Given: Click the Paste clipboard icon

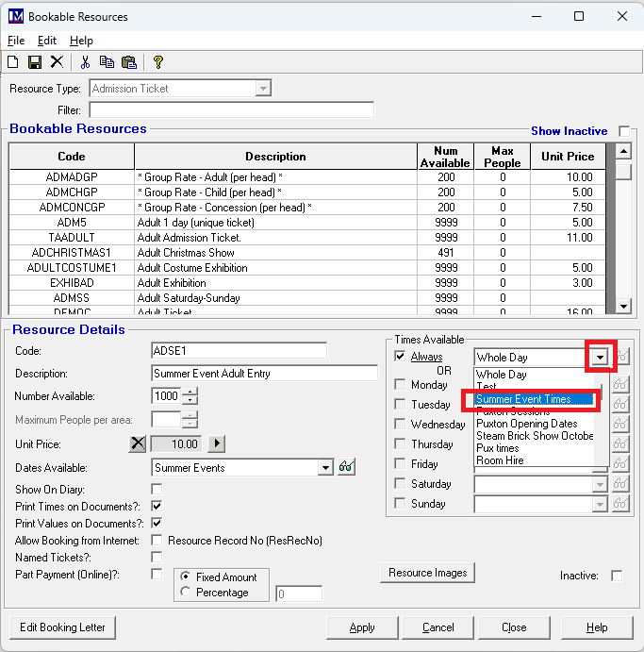Looking at the screenshot, I should tap(128, 62).
